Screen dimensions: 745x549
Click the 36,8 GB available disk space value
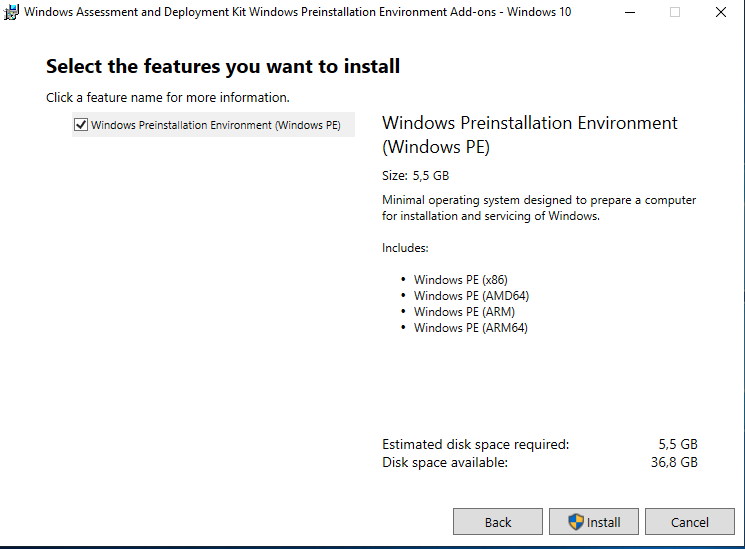(x=674, y=462)
